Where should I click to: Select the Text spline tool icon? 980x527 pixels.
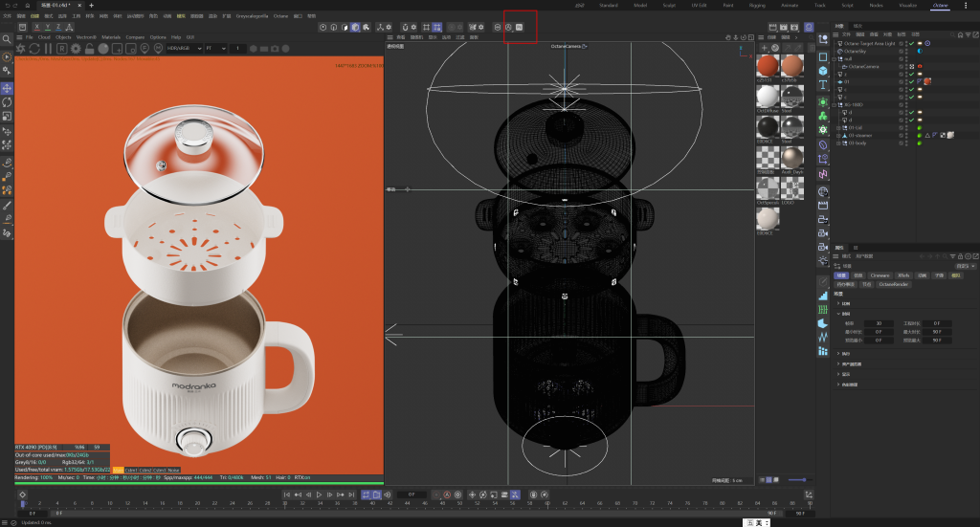click(823, 85)
